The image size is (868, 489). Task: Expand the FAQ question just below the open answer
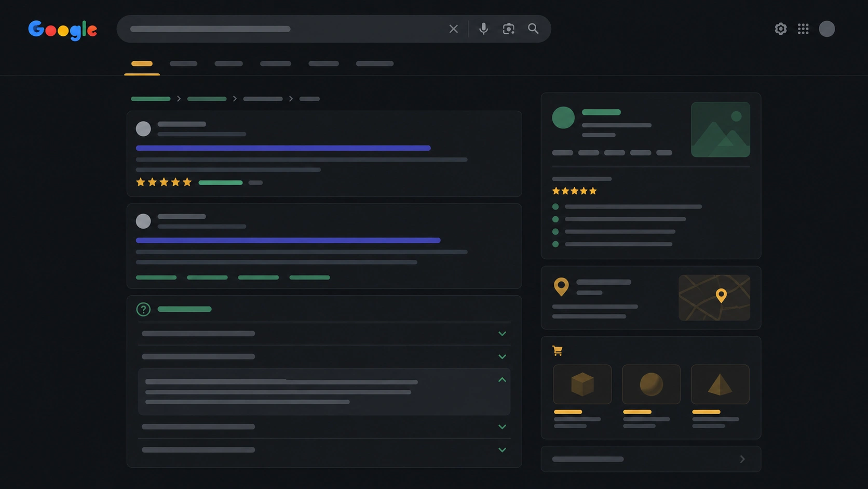502,427
